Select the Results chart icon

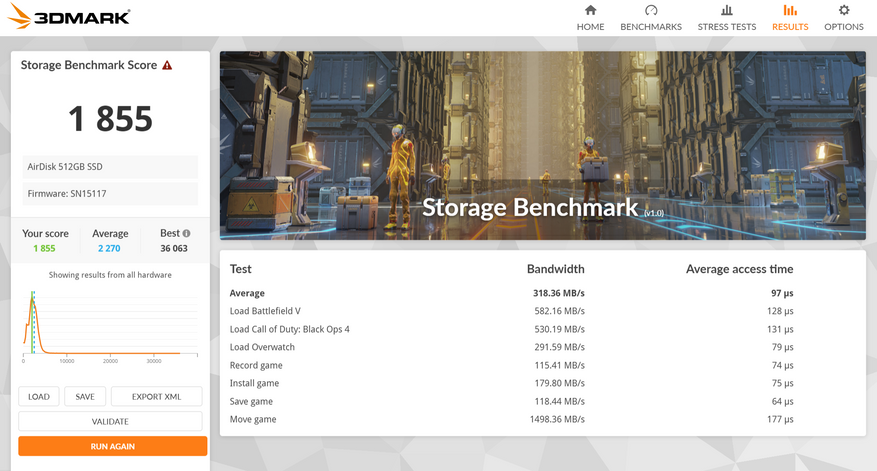[x=790, y=11]
